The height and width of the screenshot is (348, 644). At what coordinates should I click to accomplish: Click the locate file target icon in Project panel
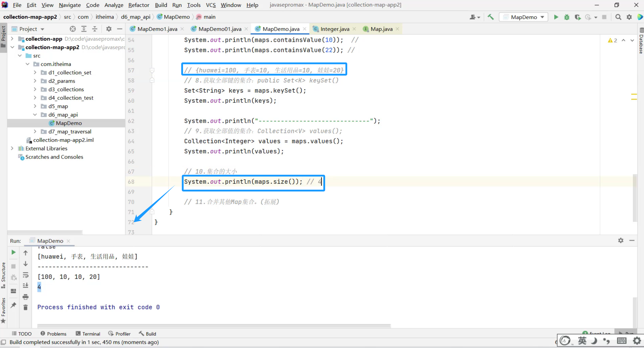73,29
